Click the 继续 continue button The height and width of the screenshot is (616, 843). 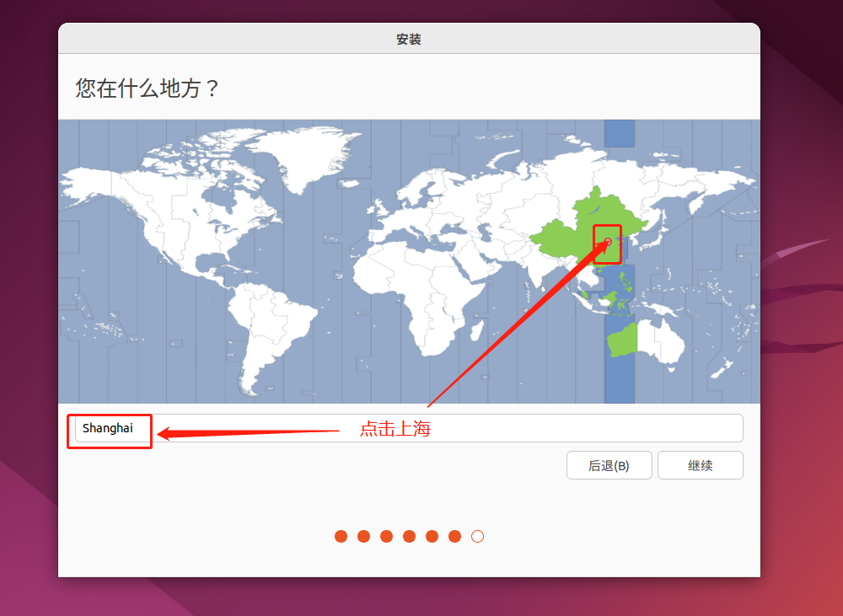700,465
